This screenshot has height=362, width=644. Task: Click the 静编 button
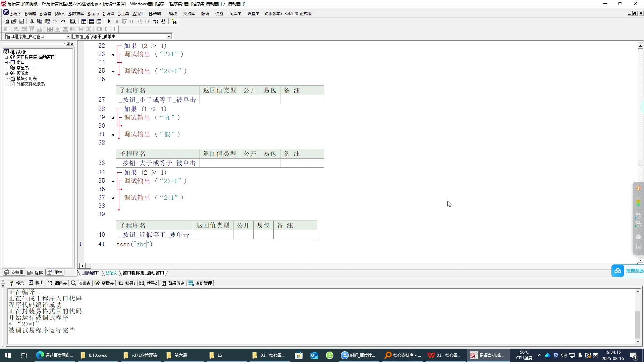pos(205,13)
